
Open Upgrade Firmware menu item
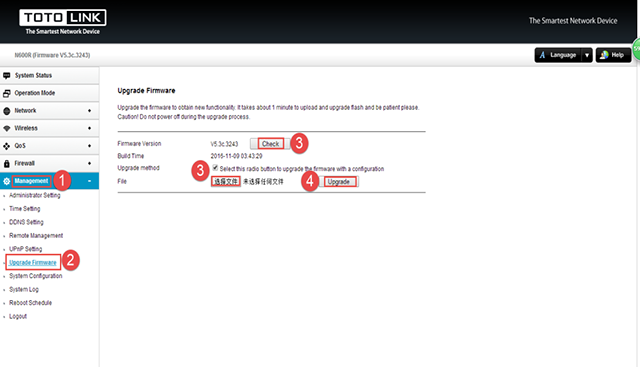pos(33,262)
